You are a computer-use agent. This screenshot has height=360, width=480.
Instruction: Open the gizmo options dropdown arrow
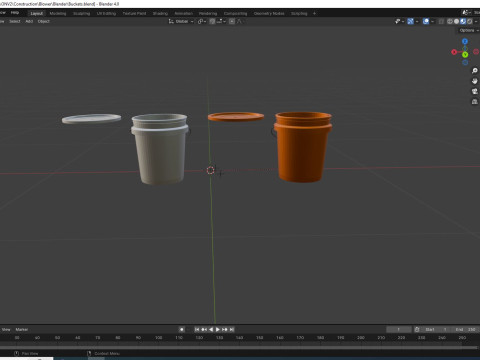tap(417, 21)
